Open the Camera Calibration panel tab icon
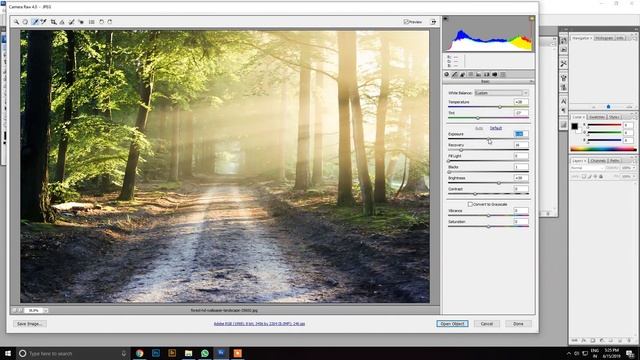This screenshot has width=640, height=360. (x=495, y=74)
